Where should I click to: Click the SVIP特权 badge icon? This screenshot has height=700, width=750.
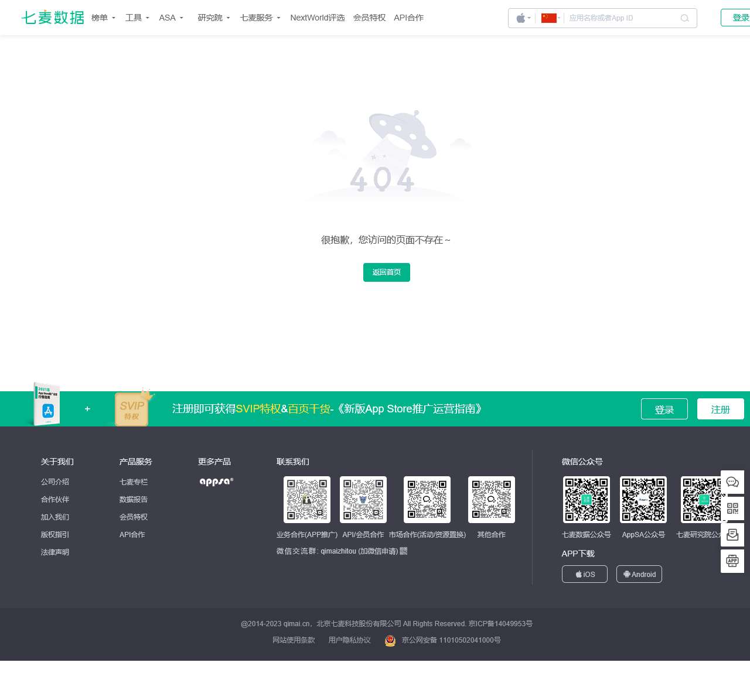(x=132, y=409)
